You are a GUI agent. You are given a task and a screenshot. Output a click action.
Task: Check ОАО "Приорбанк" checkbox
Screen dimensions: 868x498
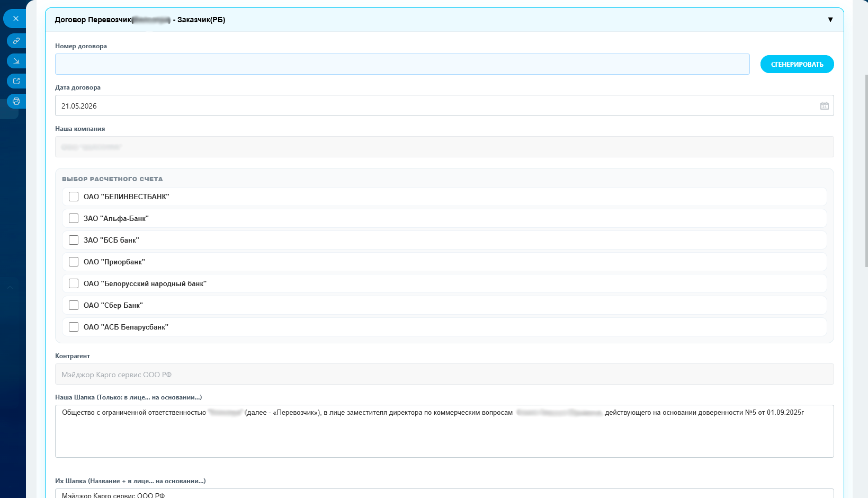click(x=74, y=262)
